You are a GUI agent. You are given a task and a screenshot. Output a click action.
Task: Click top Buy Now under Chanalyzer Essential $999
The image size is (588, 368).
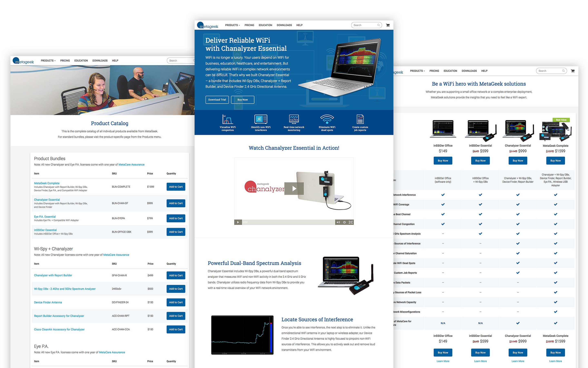518,161
